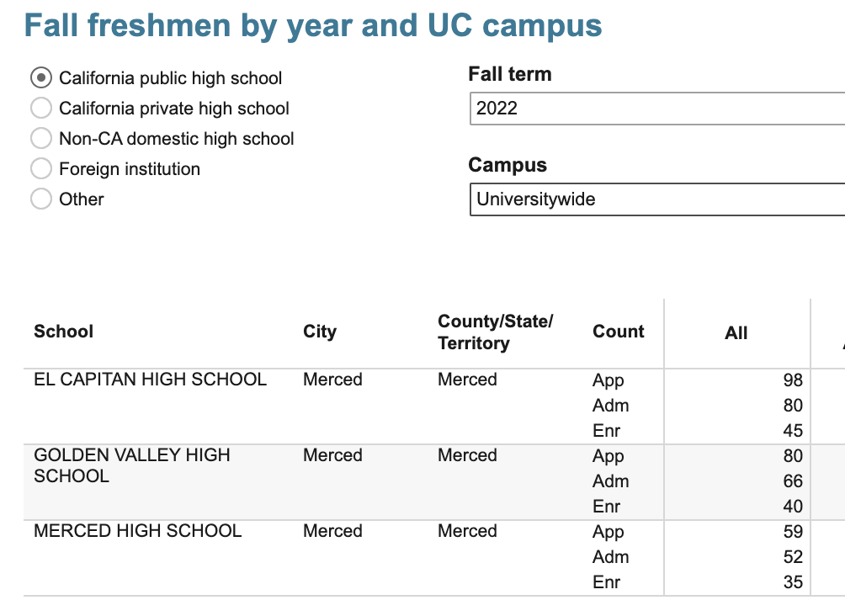Choose California private high school option
The height and width of the screenshot is (616, 845).
pos(40,109)
